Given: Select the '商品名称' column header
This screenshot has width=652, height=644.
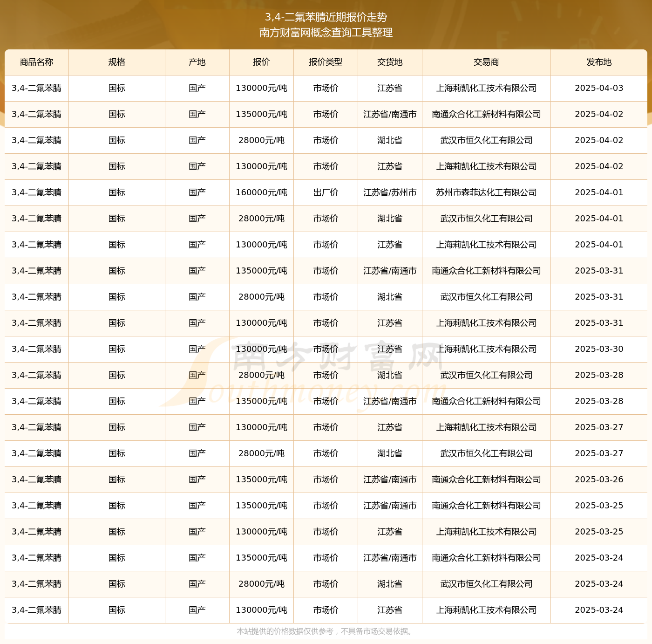Looking at the screenshot, I should tap(37, 62).
